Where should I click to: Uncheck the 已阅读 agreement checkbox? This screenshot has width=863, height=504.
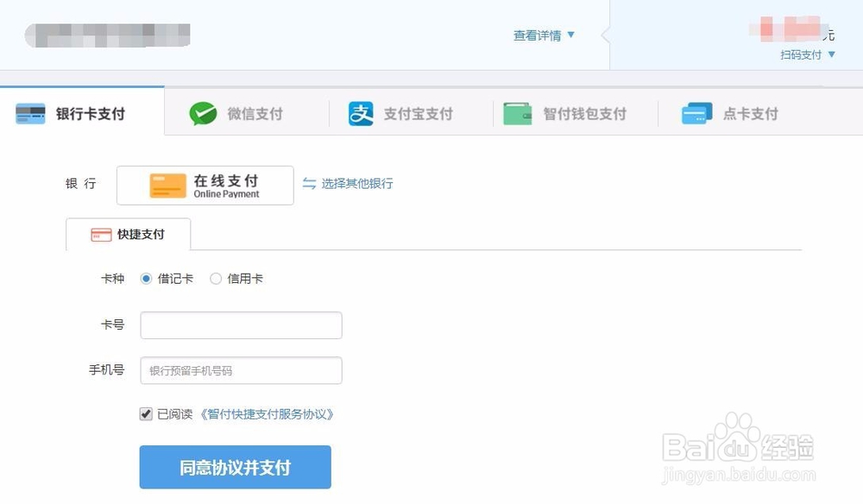pyautogui.click(x=145, y=413)
